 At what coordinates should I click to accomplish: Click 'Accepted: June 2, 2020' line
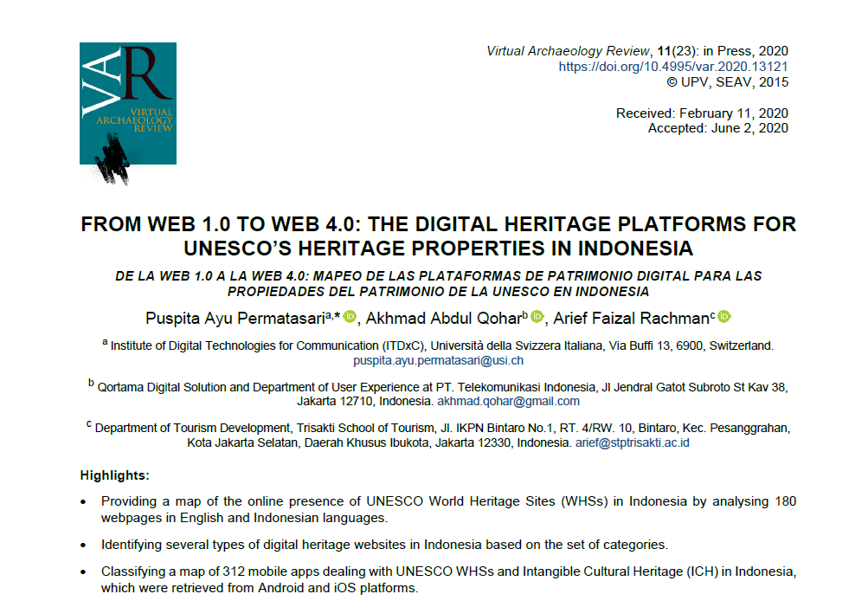(x=718, y=128)
